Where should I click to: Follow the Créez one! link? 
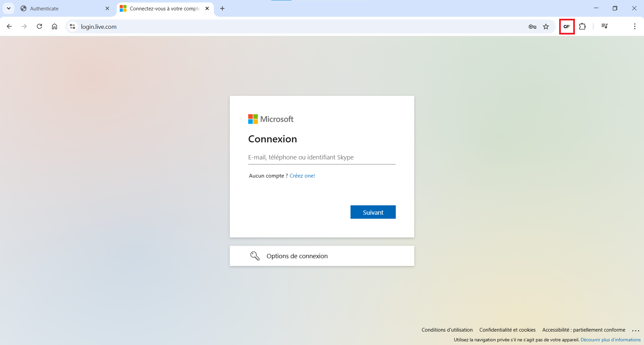click(x=302, y=176)
